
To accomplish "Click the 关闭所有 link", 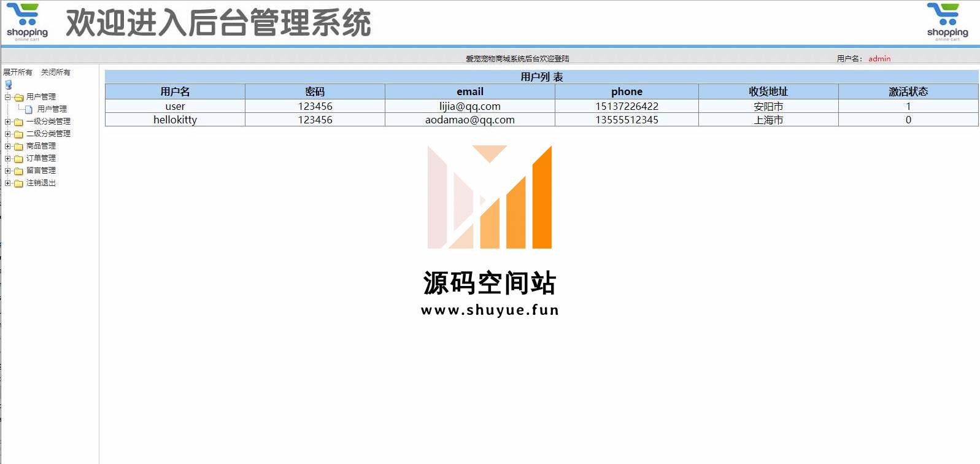I will [56, 72].
